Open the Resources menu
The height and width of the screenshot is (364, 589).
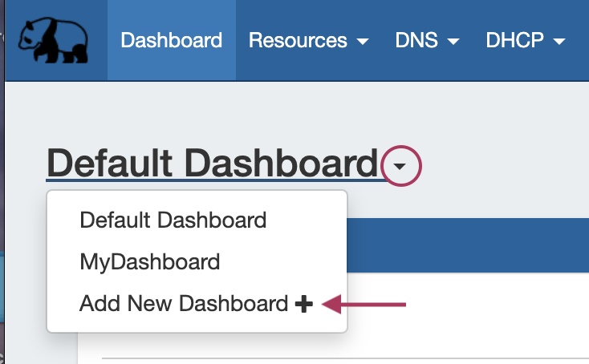coord(298,40)
